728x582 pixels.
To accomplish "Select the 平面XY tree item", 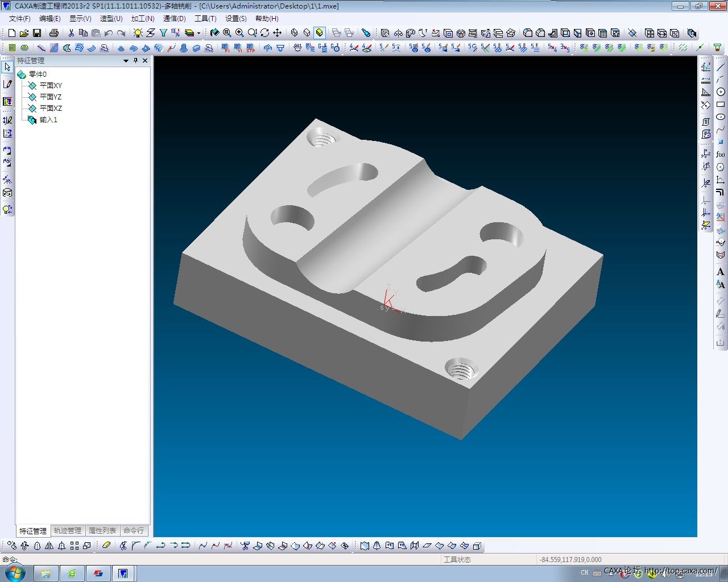I will click(x=50, y=85).
